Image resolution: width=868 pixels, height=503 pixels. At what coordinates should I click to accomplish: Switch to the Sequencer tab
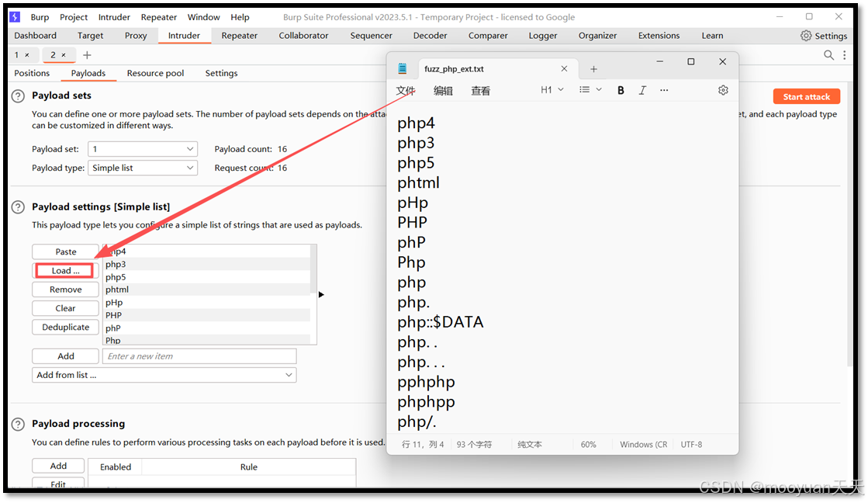(371, 36)
